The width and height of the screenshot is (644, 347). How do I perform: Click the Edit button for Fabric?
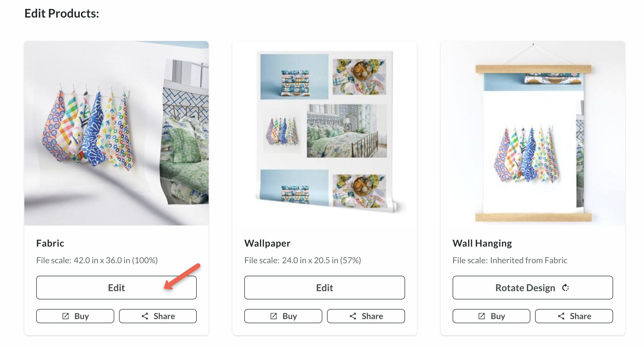(116, 287)
